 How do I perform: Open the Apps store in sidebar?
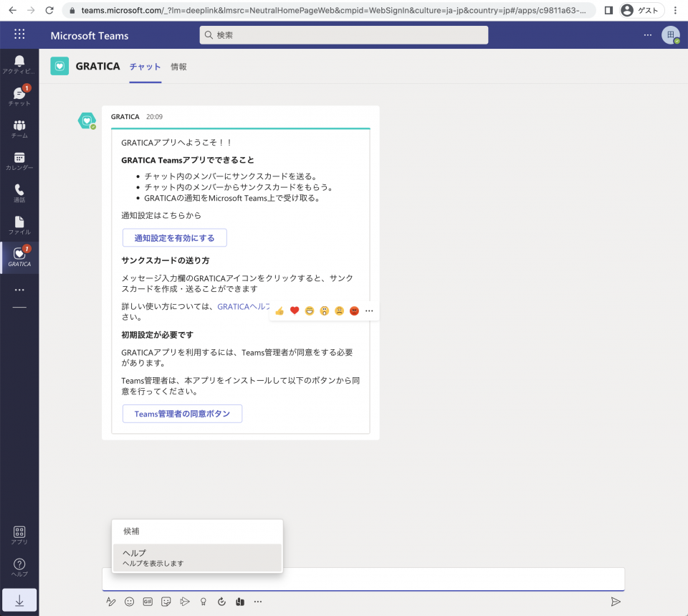[x=19, y=535]
